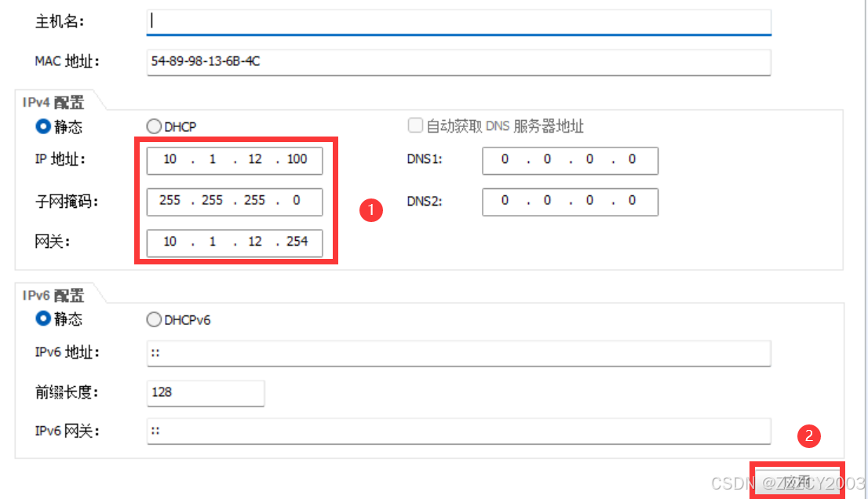Click the 主机名 input field
The width and height of the screenshot is (868, 499).
point(458,22)
